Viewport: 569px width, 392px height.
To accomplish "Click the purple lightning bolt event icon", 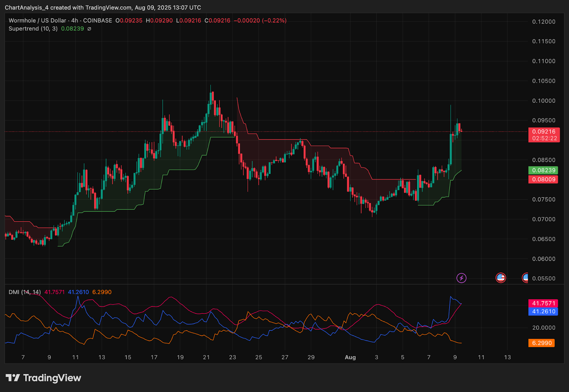I will [x=461, y=278].
